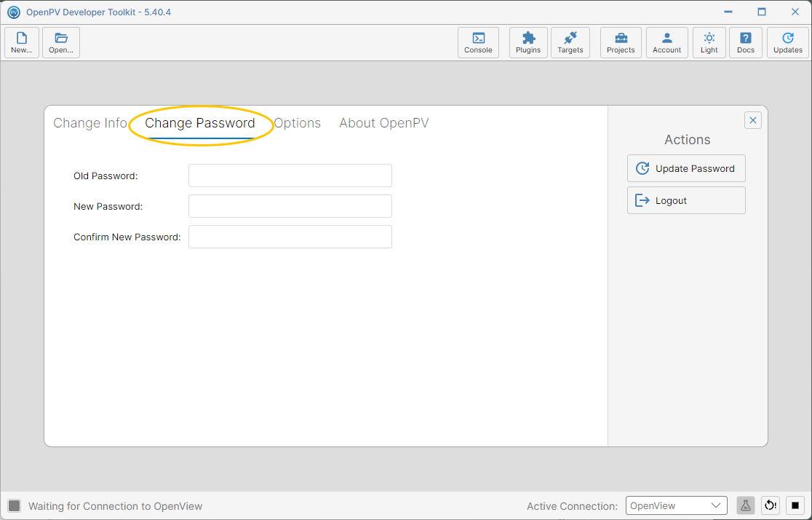Viewport: 812px width, 520px height.
Task: Click the 'Old Password:' label
Action: point(106,176)
